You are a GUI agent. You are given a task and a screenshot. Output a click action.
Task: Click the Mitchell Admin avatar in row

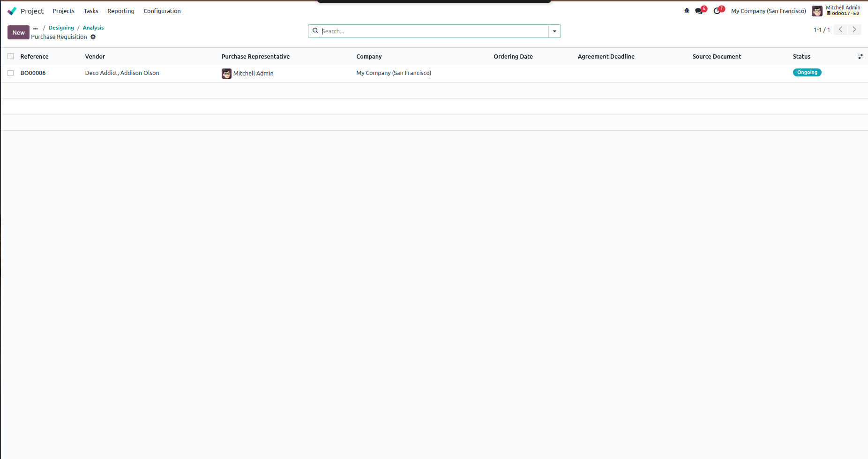point(226,73)
